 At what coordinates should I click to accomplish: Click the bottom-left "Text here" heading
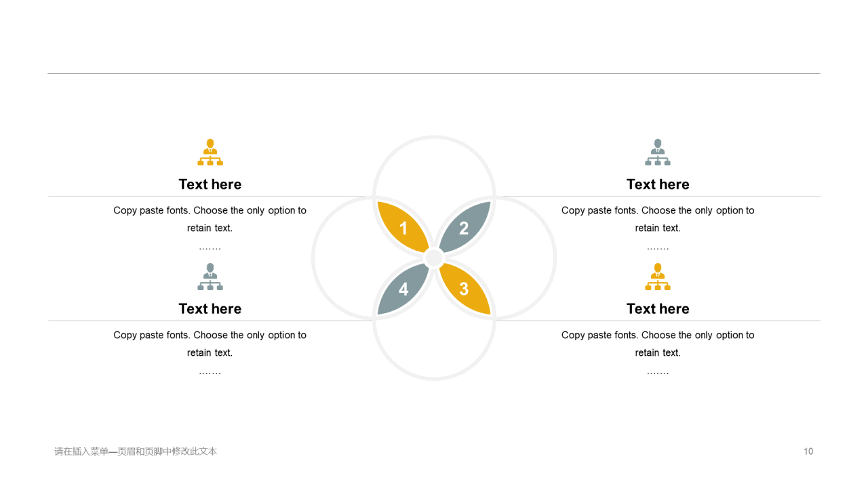coord(210,308)
